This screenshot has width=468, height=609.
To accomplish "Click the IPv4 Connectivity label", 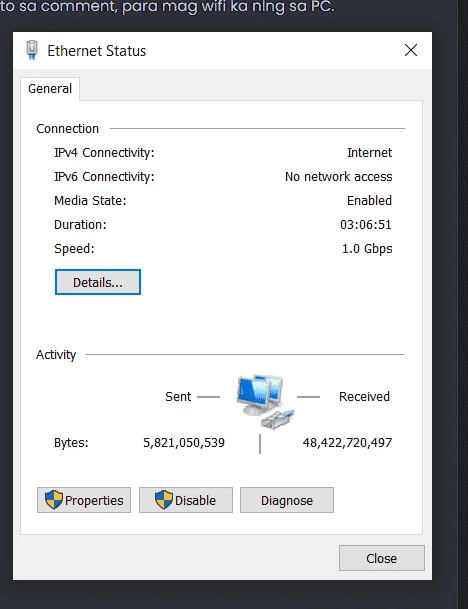I will pyautogui.click(x=104, y=153).
